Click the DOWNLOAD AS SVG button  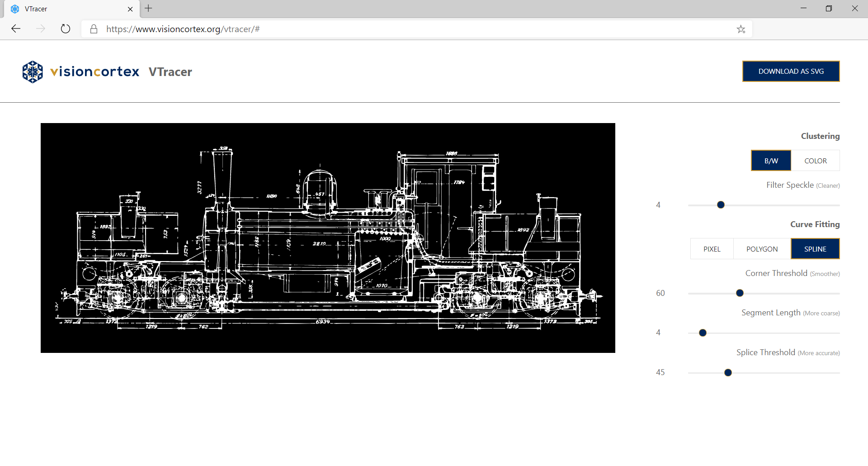[791, 71]
